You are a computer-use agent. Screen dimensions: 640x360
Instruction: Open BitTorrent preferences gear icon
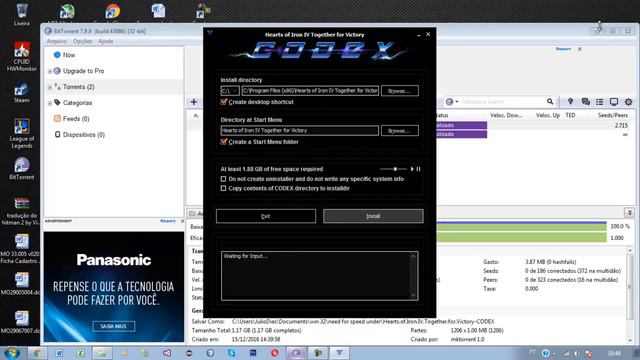click(x=628, y=102)
